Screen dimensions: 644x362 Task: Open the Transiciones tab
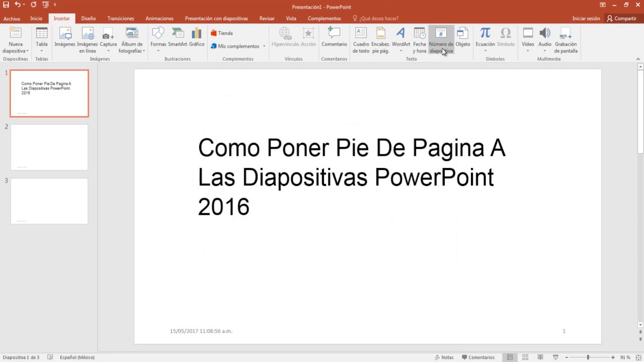coord(121,19)
